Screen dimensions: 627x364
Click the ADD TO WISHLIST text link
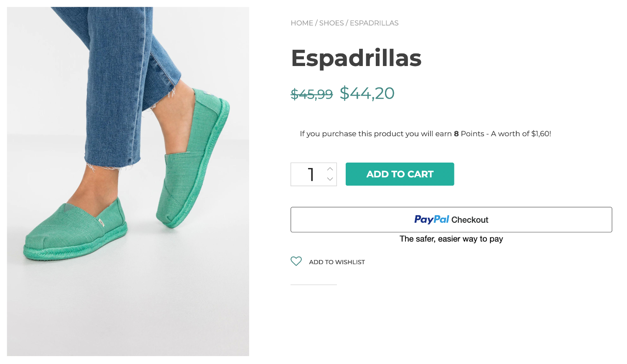click(337, 262)
